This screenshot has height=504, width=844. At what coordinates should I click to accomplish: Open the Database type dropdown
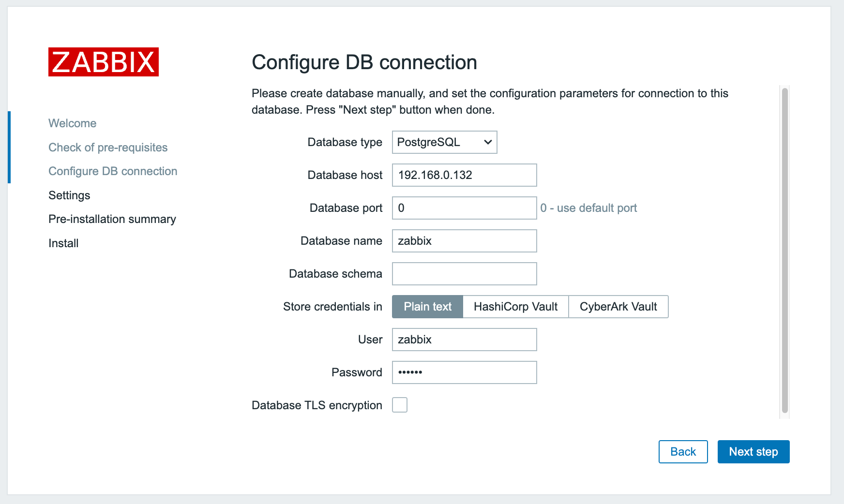[444, 142]
